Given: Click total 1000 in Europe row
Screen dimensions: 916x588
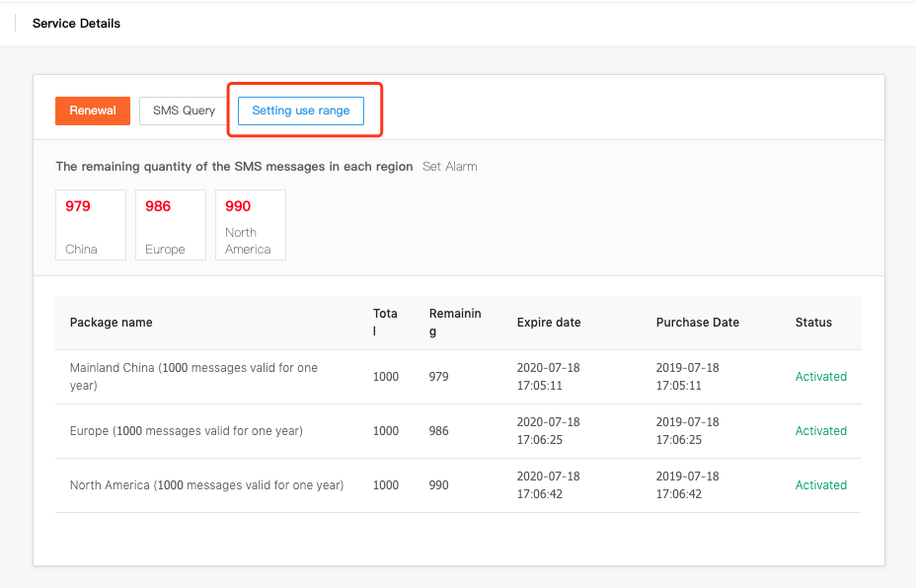Looking at the screenshot, I should [x=386, y=431].
